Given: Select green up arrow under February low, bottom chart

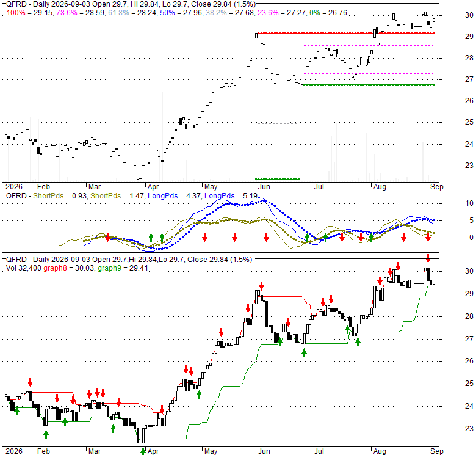Looking at the screenshot, I should (46, 434).
